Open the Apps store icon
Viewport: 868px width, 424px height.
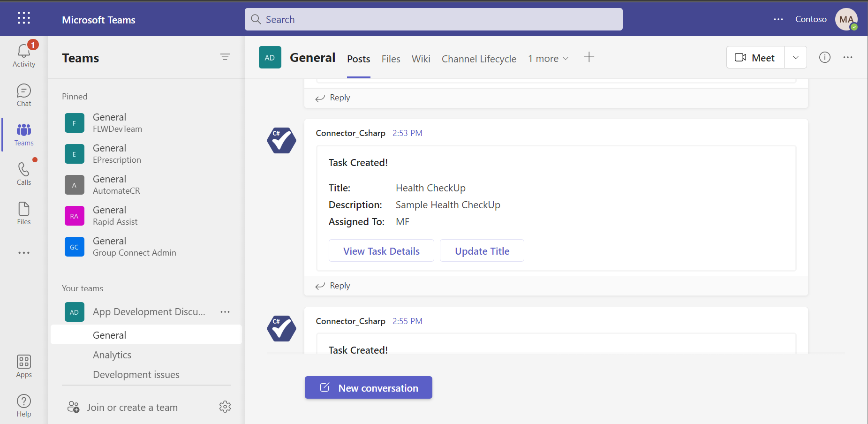click(24, 366)
